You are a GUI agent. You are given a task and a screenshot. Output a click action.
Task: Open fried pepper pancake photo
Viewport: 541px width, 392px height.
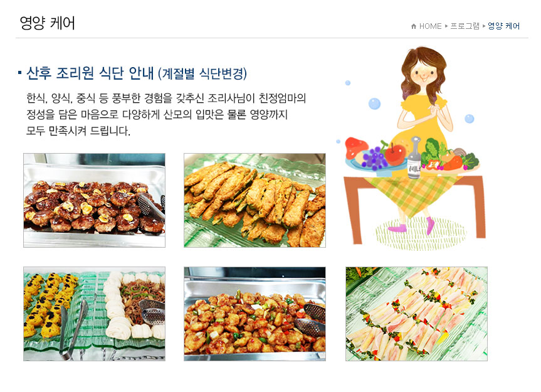pyautogui.click(x=255, y=200)
